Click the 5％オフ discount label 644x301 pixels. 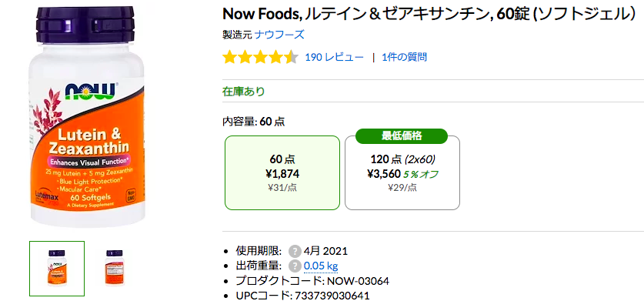(421, 174)
